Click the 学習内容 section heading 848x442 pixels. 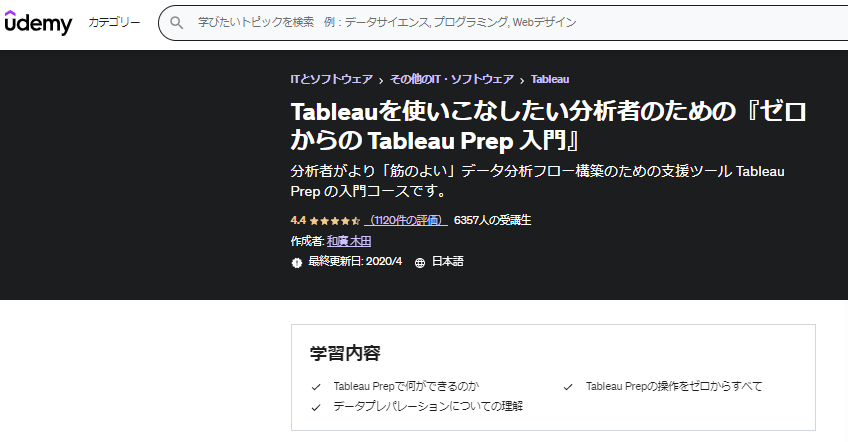(345, 353)
